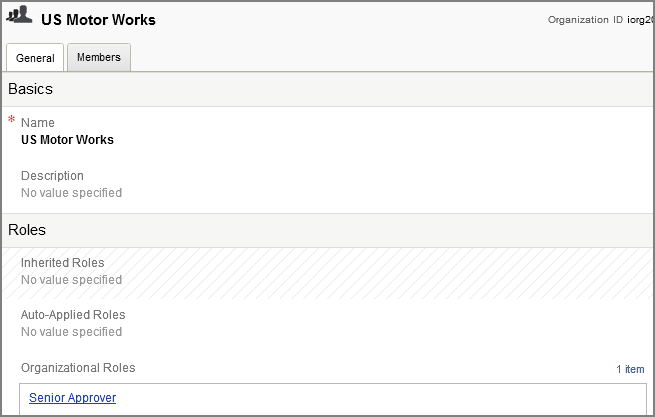The width and height of the screenshot is (655, 417).
Task: Click the Name field value US Motor Works
Action: pos(67,140)
